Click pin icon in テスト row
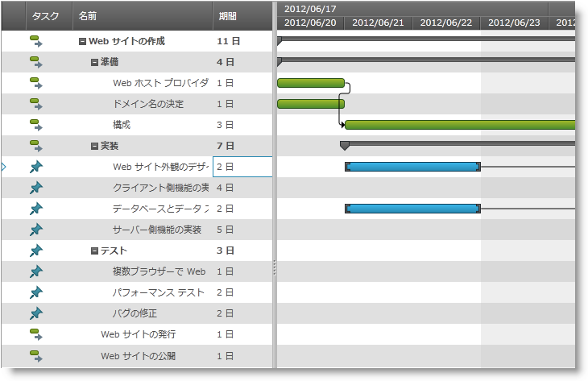Screen dimensions: 588x381 click(36, 251)
